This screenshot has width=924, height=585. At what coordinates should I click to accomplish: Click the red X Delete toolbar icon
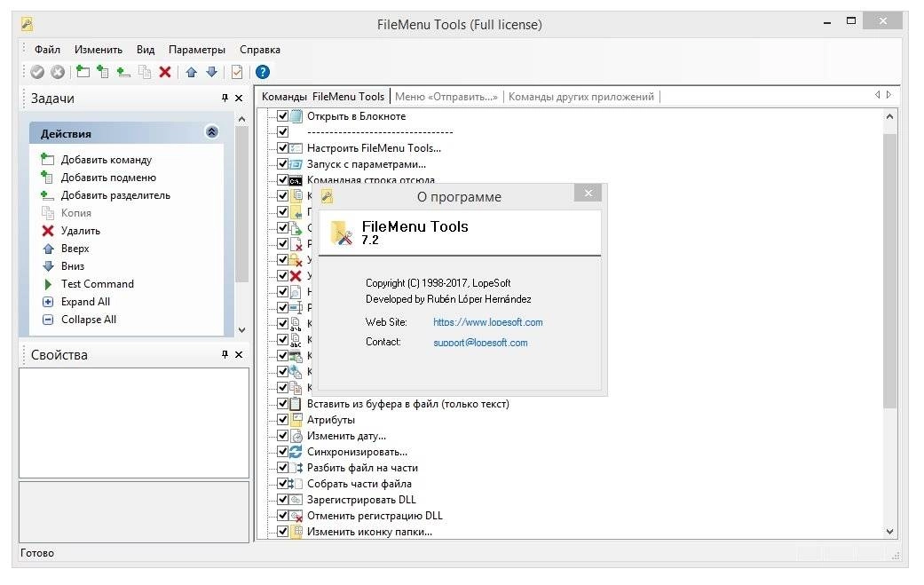click(165, 72)
